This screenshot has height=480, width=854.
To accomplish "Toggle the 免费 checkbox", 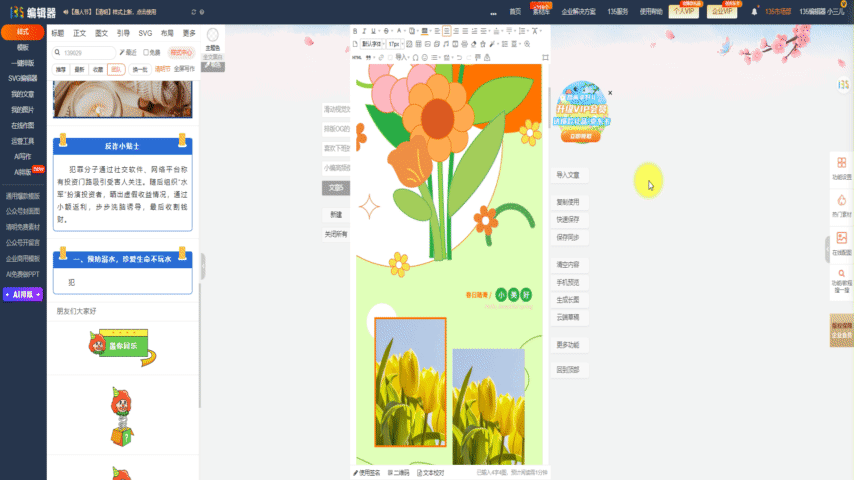I will pos(145,52).
